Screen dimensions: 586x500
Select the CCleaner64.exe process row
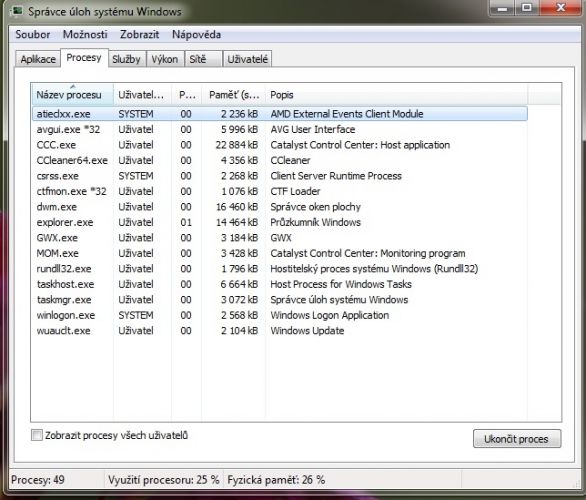pos(280,160)
